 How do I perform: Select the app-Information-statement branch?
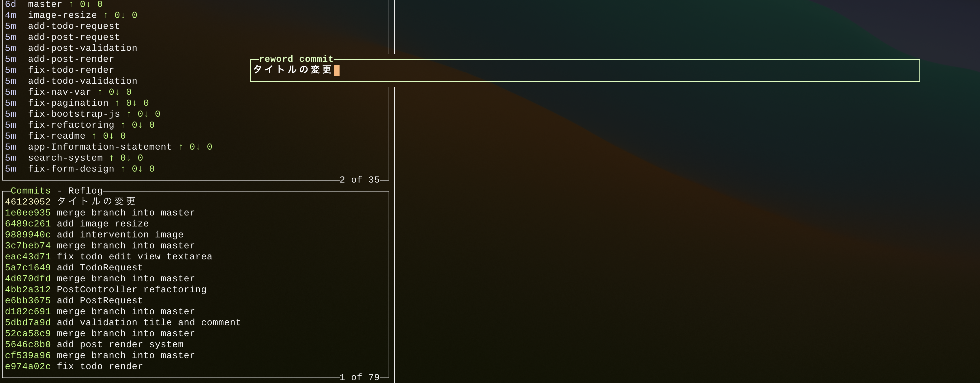tap(100, 147)
